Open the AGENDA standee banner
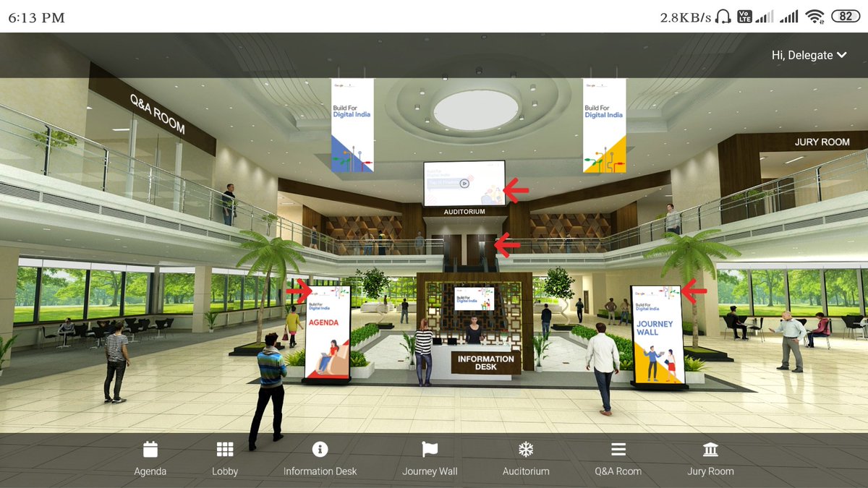Screen dimensions: 868x488 click(328, 333)
